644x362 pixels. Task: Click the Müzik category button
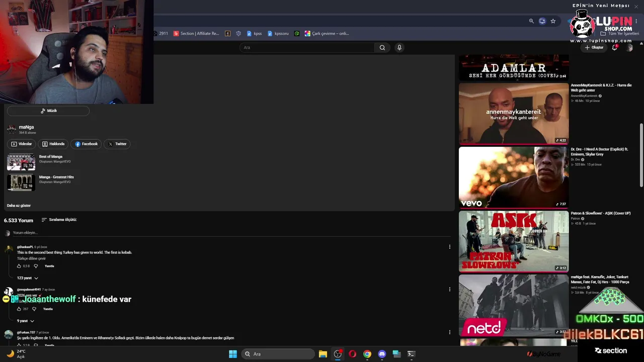click(48, 111)
